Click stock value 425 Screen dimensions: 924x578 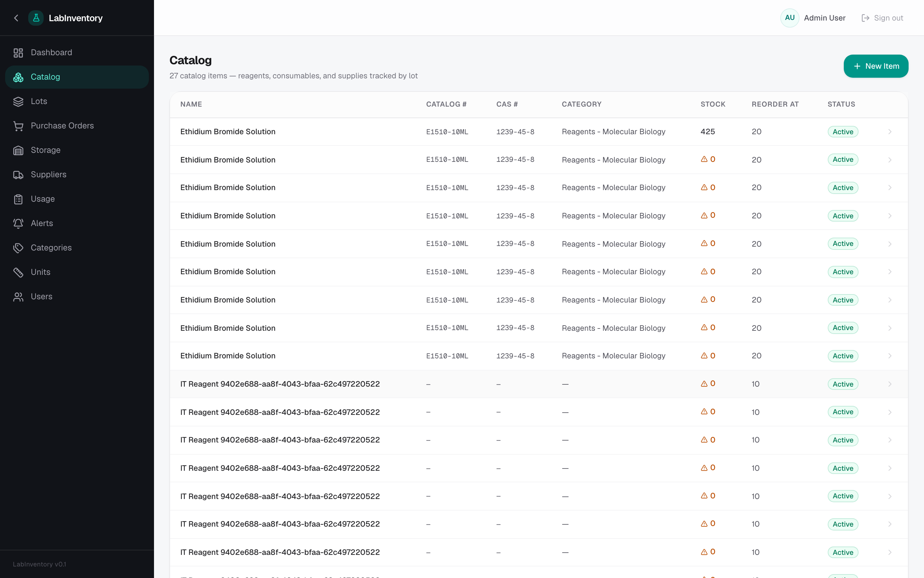[707, 132]
